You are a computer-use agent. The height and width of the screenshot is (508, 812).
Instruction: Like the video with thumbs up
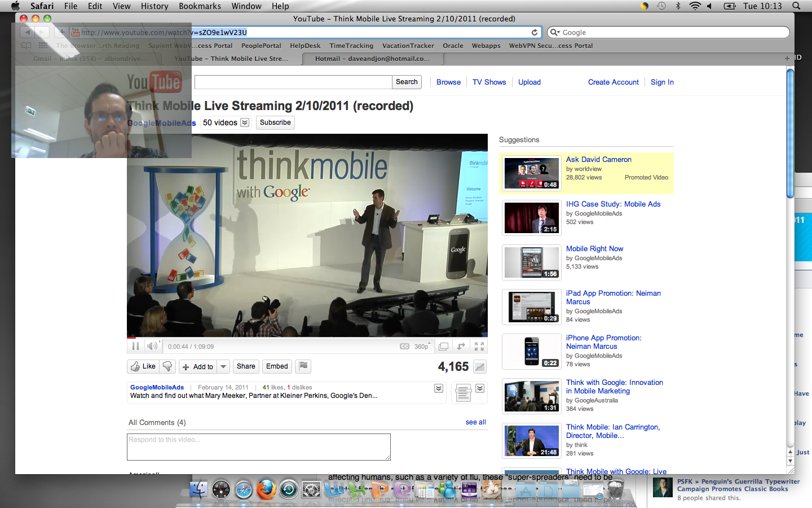(143, 366)
